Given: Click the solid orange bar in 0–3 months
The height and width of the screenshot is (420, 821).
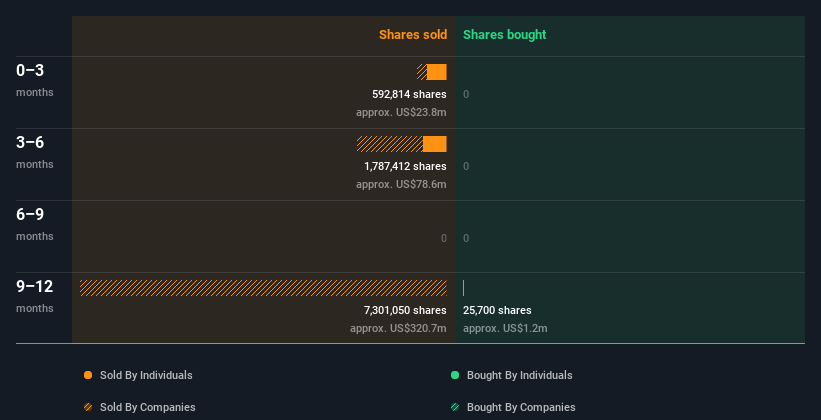Looking at the screenshot, I should tap(437, 72).
